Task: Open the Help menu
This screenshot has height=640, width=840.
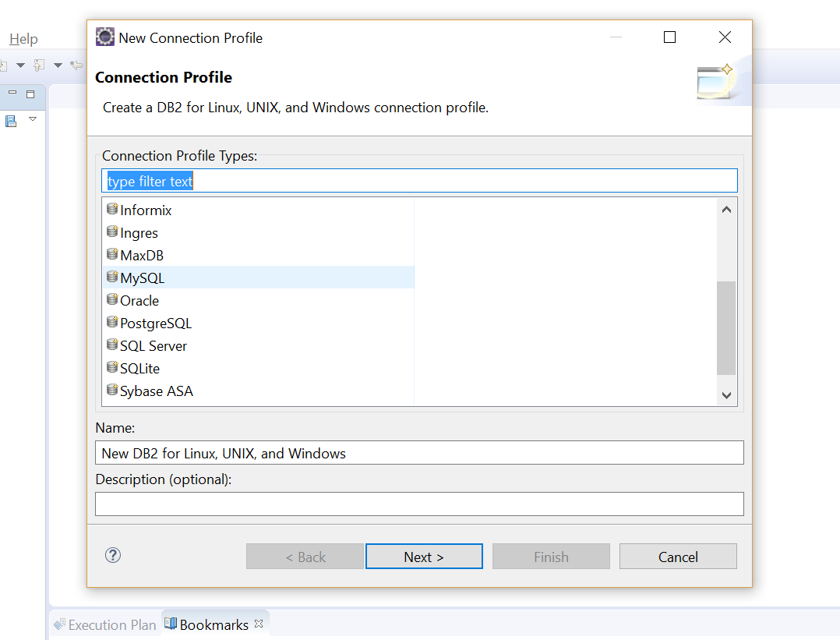Action: [x=23, y=39]
